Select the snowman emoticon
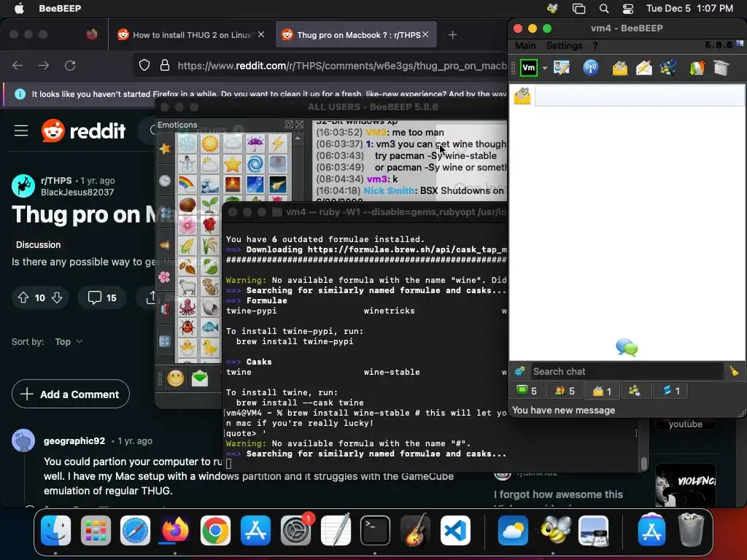The height and width of the screenshot is (560, 747). [x=187, y=164]
